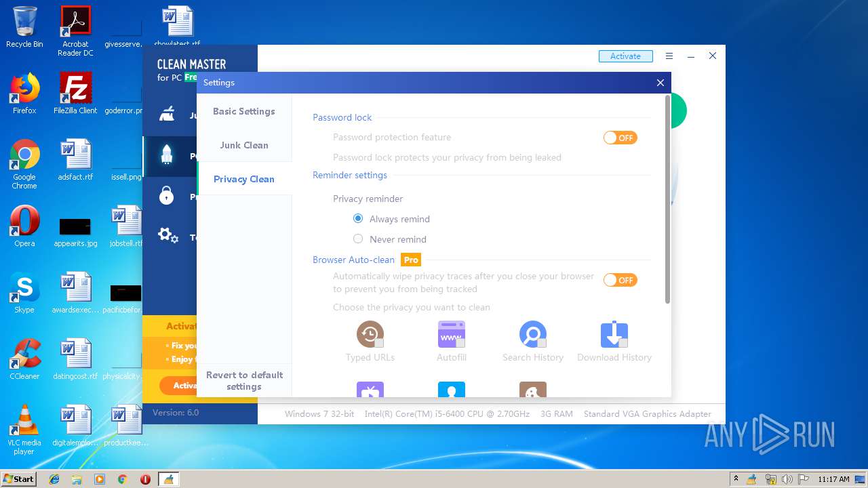Click the 3G RAM status text
Viewport: 868px width, 488px height.
[x=557, y=413]
